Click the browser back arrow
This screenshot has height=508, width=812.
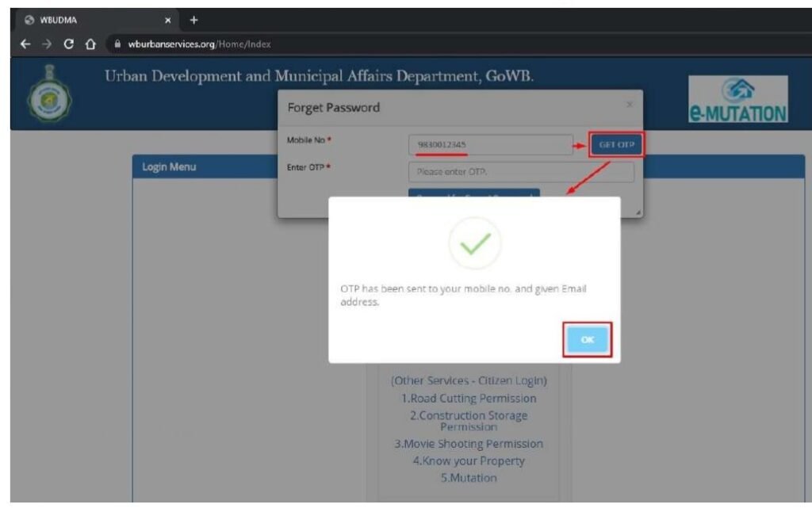click(25, 44)
